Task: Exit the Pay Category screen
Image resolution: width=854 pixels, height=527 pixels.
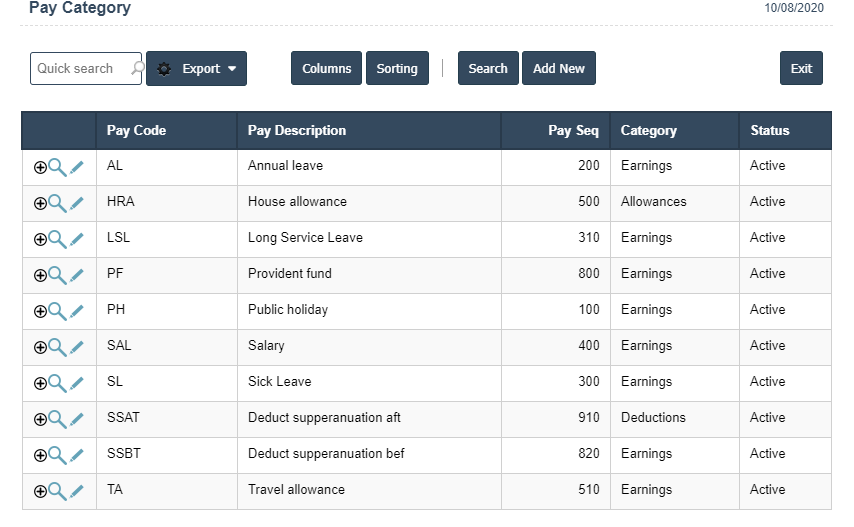Action: [801, 69]
